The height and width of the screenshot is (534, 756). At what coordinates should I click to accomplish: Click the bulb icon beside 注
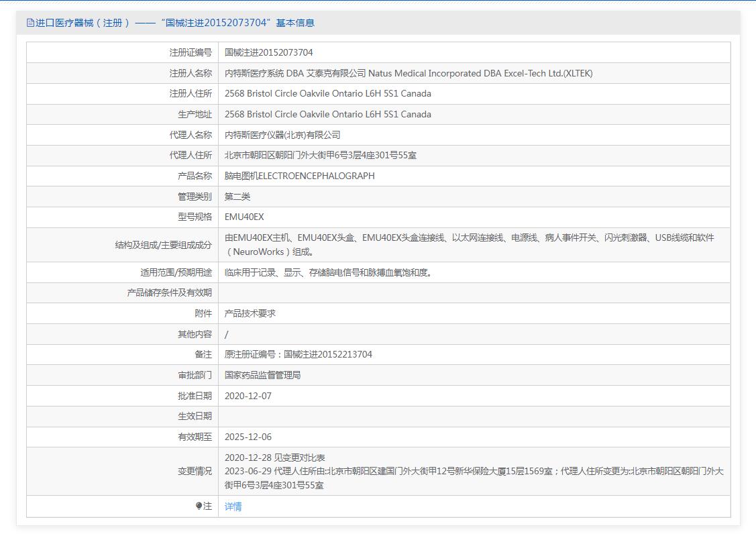tap(199, 506)
